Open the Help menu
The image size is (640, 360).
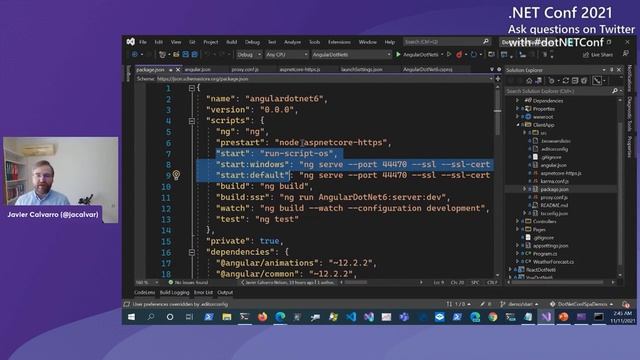[x=389, y=42]
